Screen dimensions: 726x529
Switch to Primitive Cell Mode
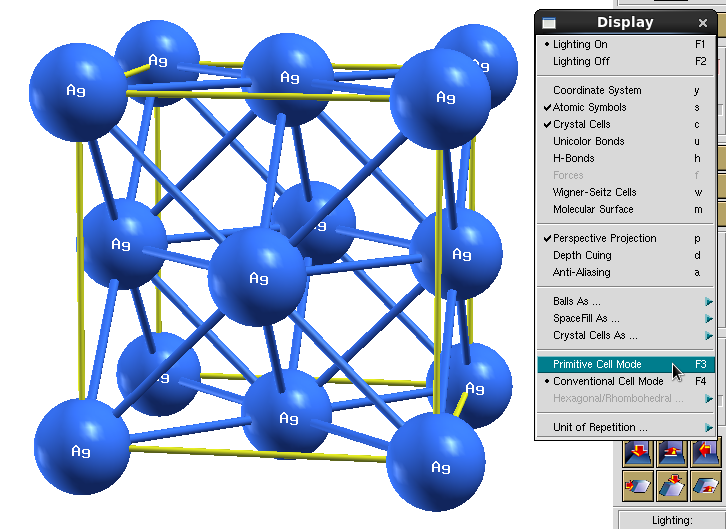(626, 364)
